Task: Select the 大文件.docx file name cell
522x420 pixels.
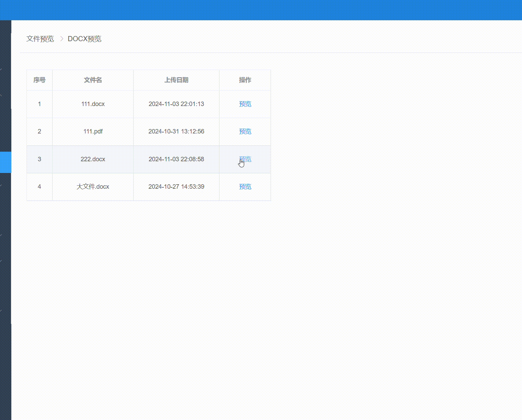Action: point(93,187)
